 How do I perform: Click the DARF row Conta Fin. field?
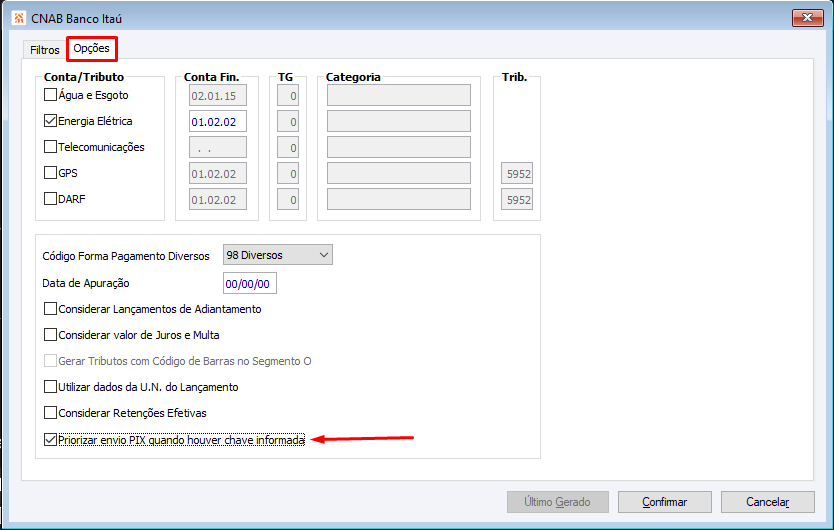(x=218, y=200)
